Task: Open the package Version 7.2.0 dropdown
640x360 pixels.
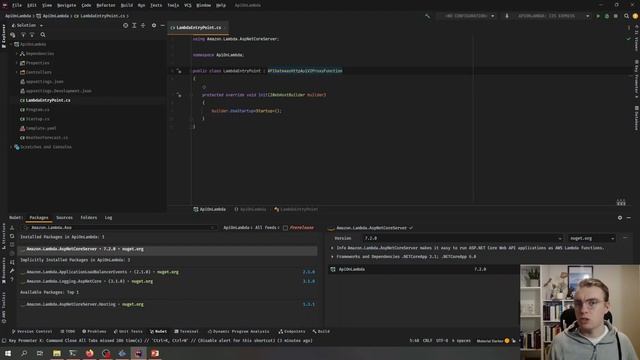Action: coord(462,238)
